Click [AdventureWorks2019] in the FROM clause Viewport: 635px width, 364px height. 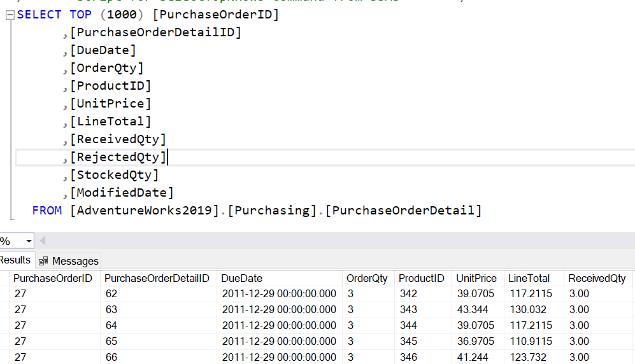[145, 211]
